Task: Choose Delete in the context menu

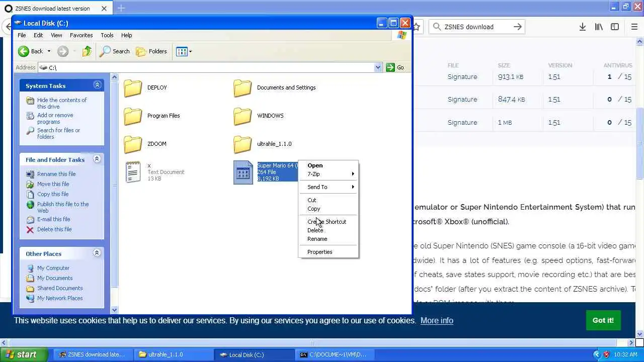Action: [329, 230]
